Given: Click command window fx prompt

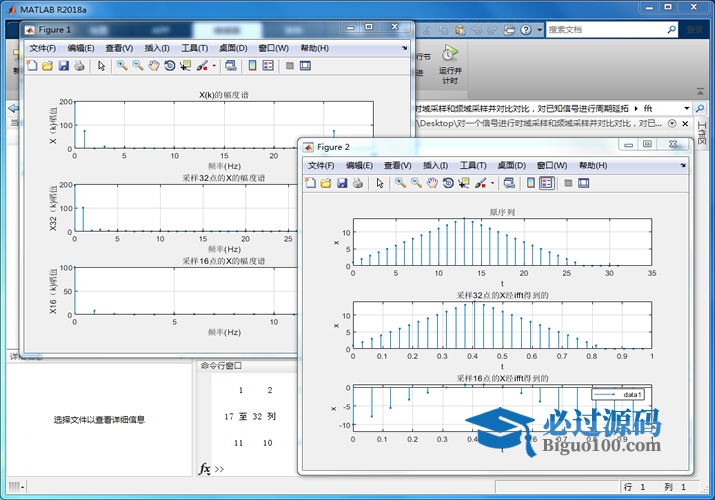Looking at the screenshot, I should (205, 469).
